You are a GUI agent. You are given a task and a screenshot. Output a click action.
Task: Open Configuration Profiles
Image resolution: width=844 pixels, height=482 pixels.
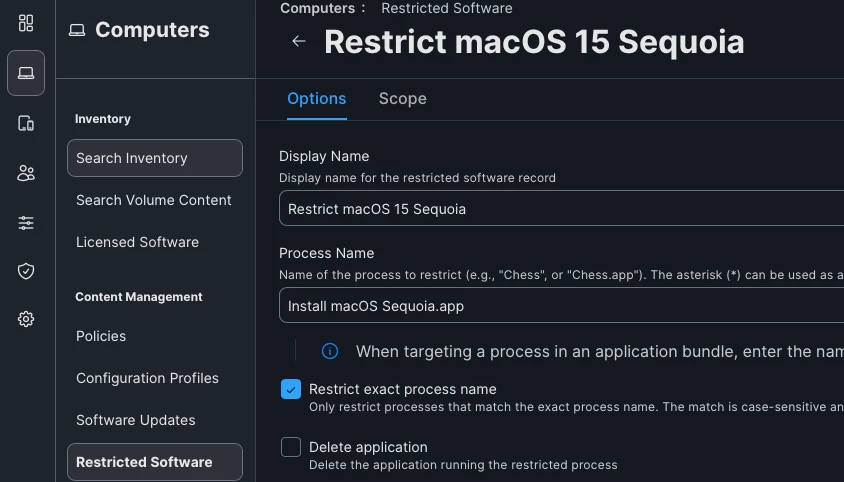(147, 378)
